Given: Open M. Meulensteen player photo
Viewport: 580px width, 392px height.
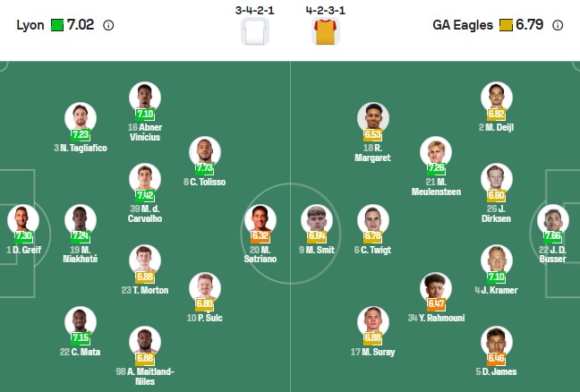Looking at the screenshot, I should pyautogui.click(x=436, y=152).
